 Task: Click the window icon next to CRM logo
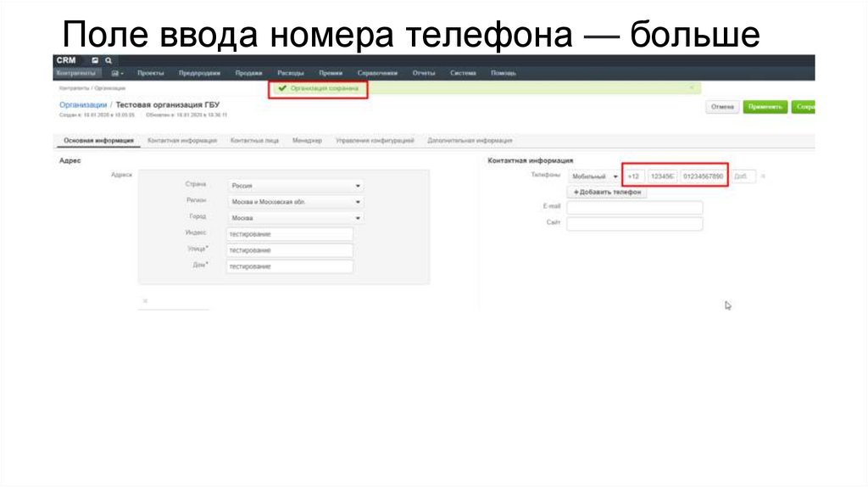(96, 60)
